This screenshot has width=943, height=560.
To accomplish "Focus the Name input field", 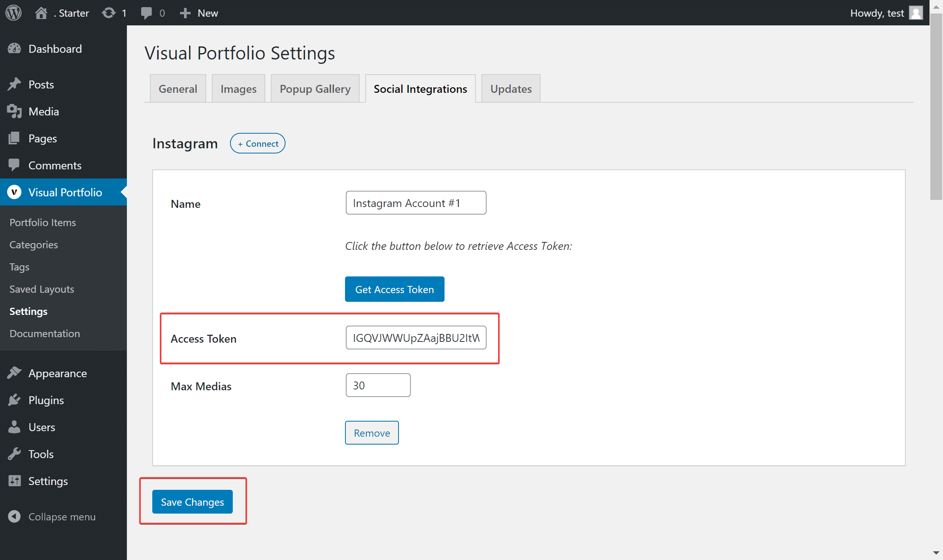I will click(x=416, y=203).
